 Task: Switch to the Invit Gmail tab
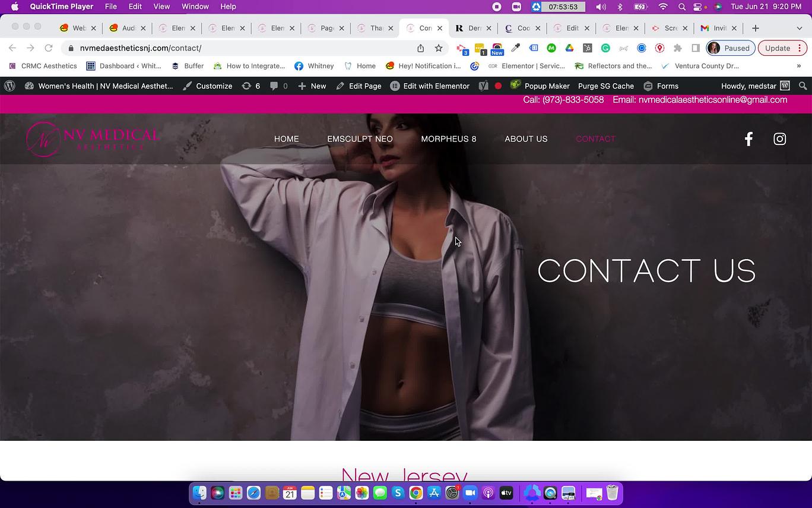pyautogui.click(x=718, y=28)
